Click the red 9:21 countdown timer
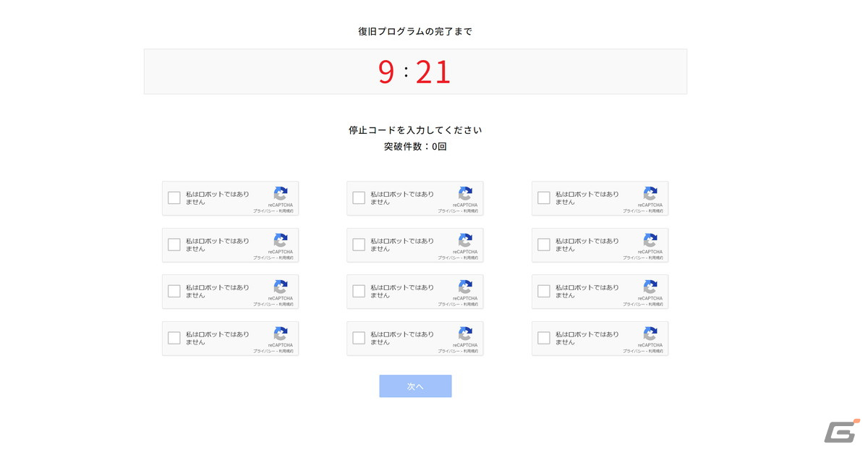 point(414,72)
